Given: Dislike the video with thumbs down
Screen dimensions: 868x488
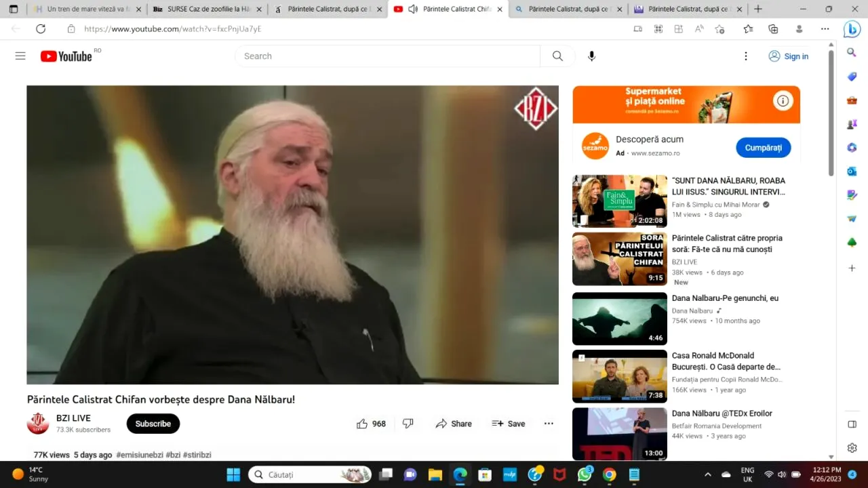Looking at the screenshot, I should pyautogui.click(x=408, y=424).
